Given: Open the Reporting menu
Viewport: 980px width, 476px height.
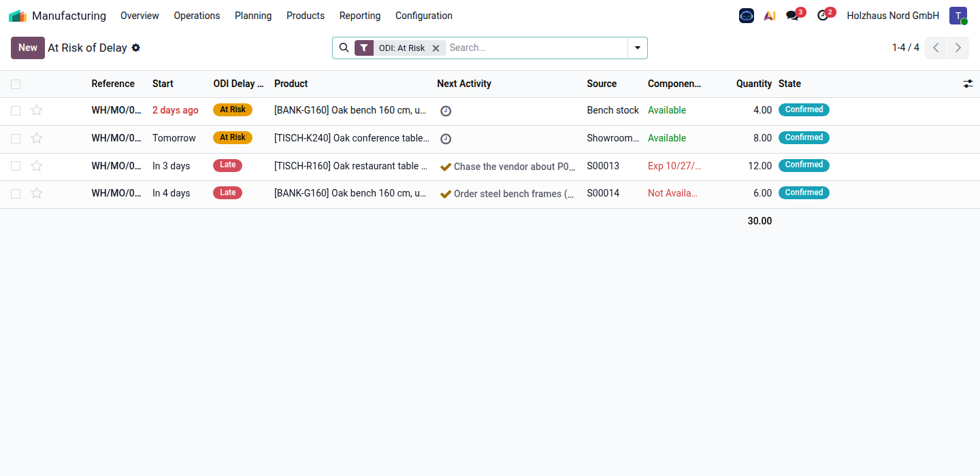Looking at the screenshot, I should (x=360, y=16).
